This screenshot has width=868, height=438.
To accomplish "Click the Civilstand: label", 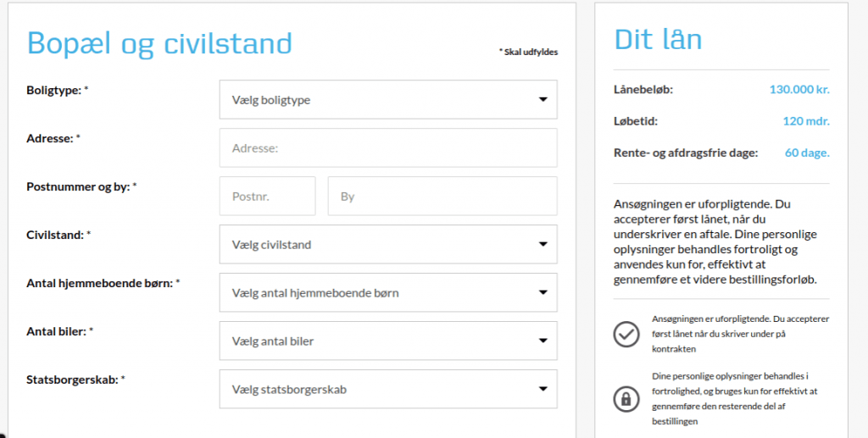I will pyautogui.click(x=58, y=235).
